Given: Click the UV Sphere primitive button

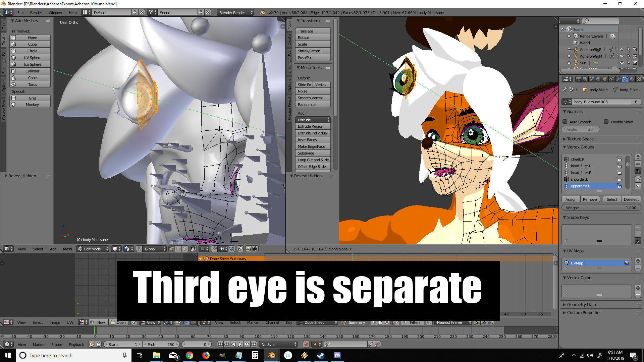Looking at the screenshot, I should pyautogui.click(x=30, y=58).
